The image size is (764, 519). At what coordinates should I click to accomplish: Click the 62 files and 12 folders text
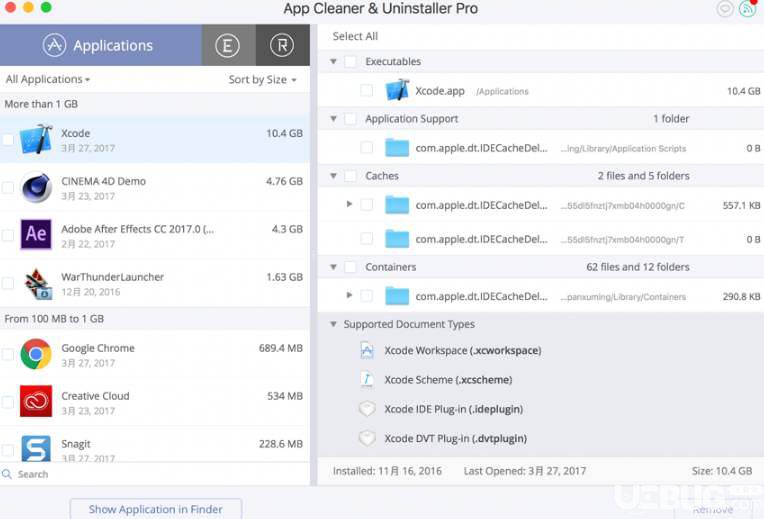pyautogui.click(x=638, y=267)
